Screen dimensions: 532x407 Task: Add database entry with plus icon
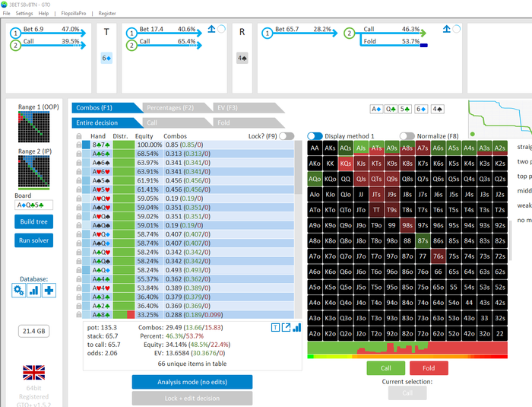coord(49,291)
